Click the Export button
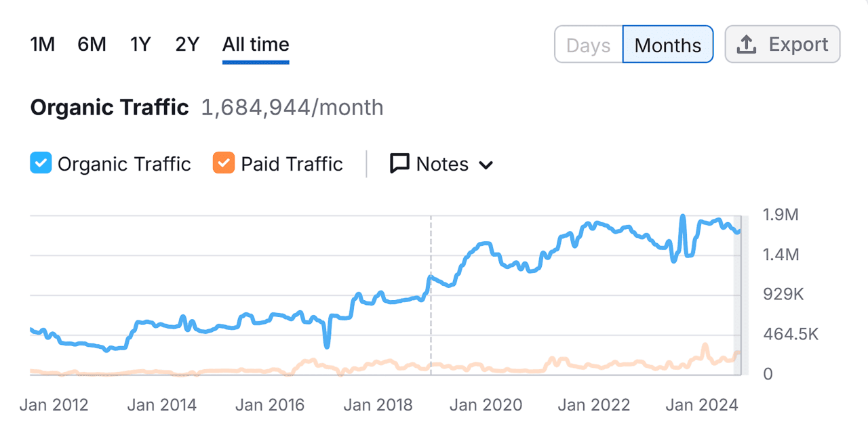This screenshot has width=868, height=441. point(782,45)
